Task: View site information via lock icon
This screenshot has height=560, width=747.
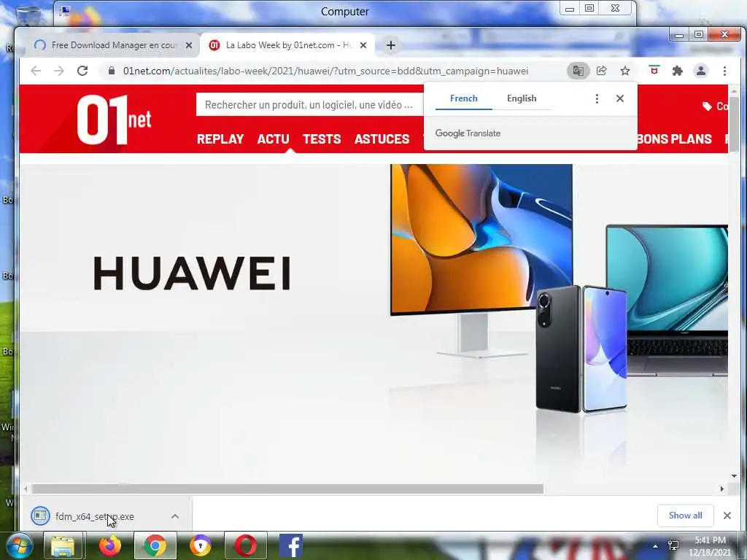Action: click(x=112, y=71)
